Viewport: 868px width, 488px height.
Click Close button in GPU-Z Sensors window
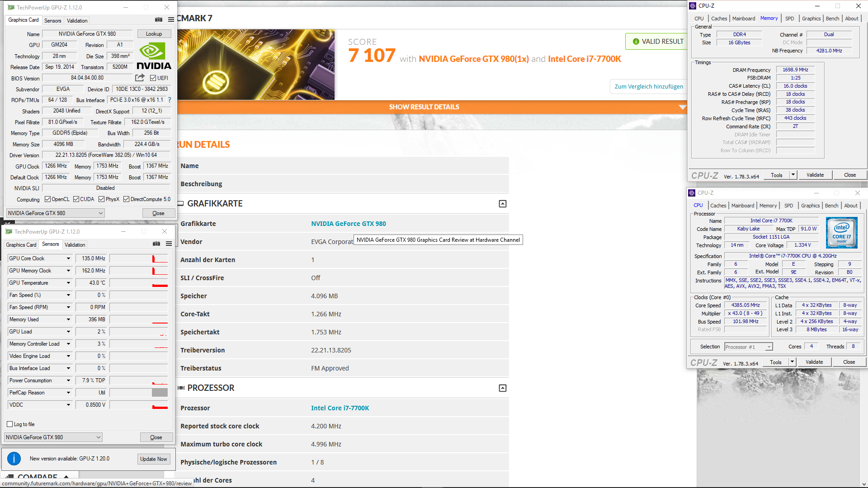click(x=156, y=437)
